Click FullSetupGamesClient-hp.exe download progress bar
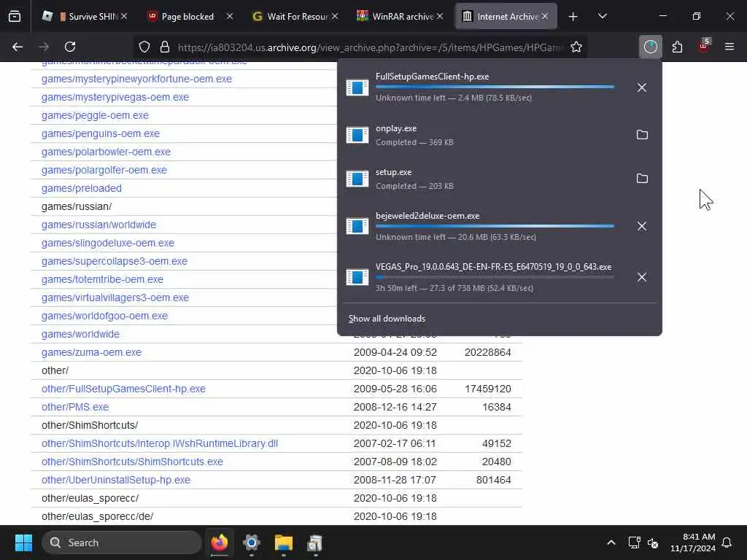Viewport: 747px width, 560px height. [x=495, y=87]
